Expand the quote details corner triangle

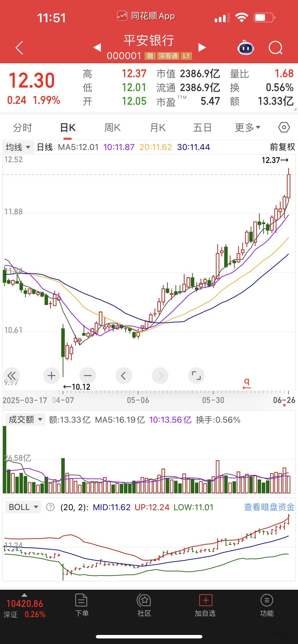[x=295, y=109]
